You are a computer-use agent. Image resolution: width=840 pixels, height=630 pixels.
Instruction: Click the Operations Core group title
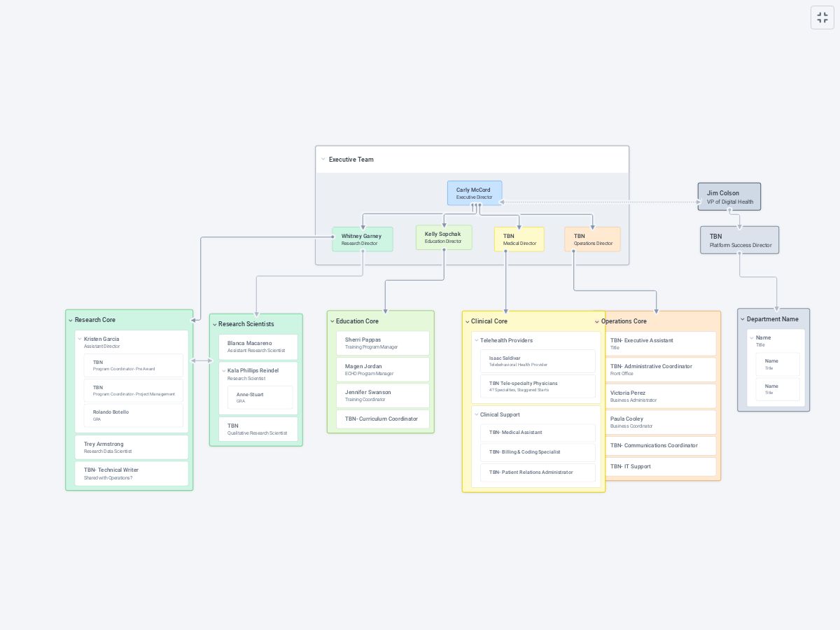[624, 321]
